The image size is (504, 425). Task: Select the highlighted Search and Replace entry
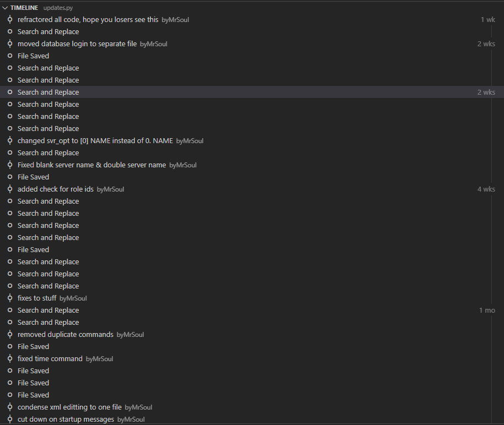point(252,92)
